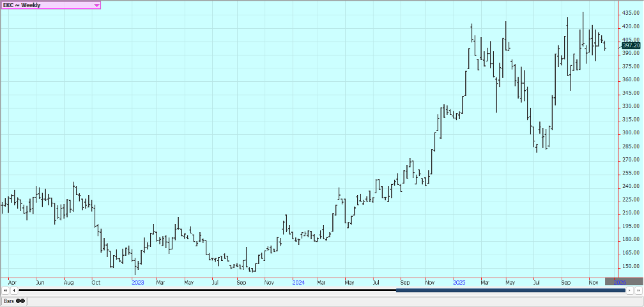Click the 397.20 current price marker
The height and width of the screenshot is (307, 644).
[631, 45]
